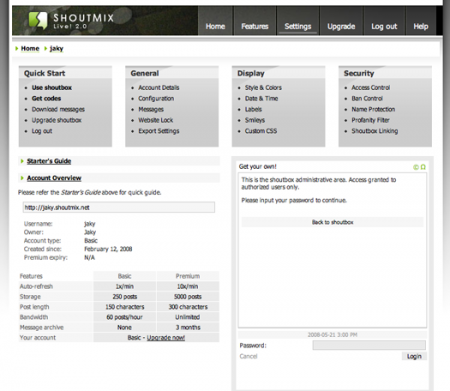Click the green arrow before the Home breadcrumb
450x391 pixels.
point(17,49)
